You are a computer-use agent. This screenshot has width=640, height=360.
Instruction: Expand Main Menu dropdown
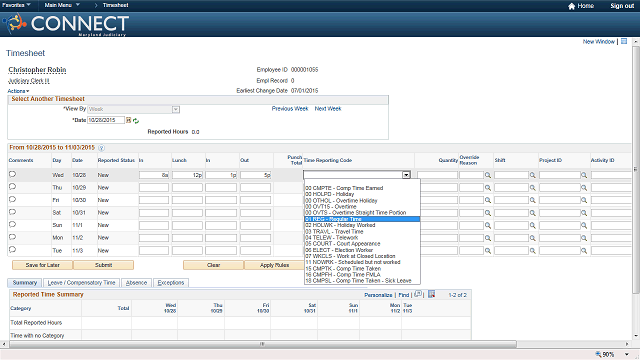point(62,5)
